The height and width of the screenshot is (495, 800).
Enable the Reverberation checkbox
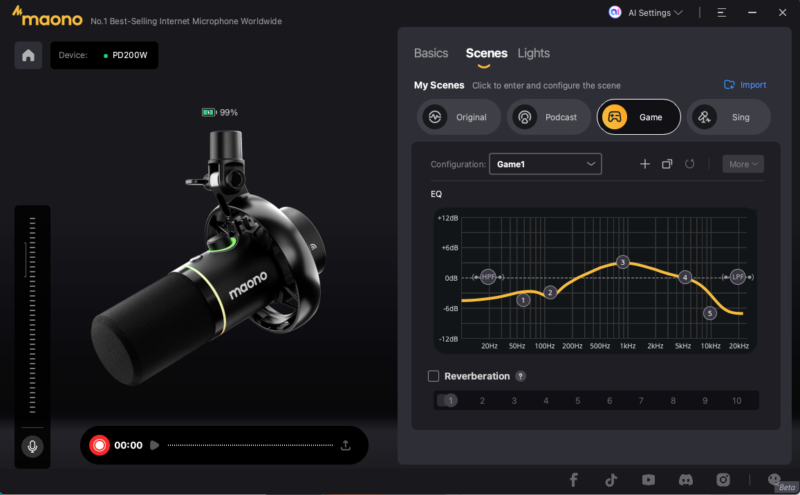[x=433, y=376]
